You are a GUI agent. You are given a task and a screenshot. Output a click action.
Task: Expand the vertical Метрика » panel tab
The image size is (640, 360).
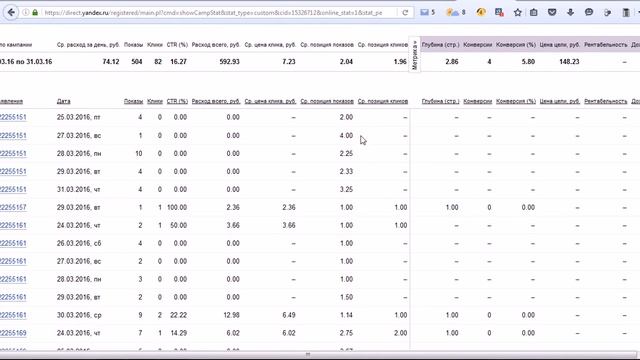[x=415, y=55]
